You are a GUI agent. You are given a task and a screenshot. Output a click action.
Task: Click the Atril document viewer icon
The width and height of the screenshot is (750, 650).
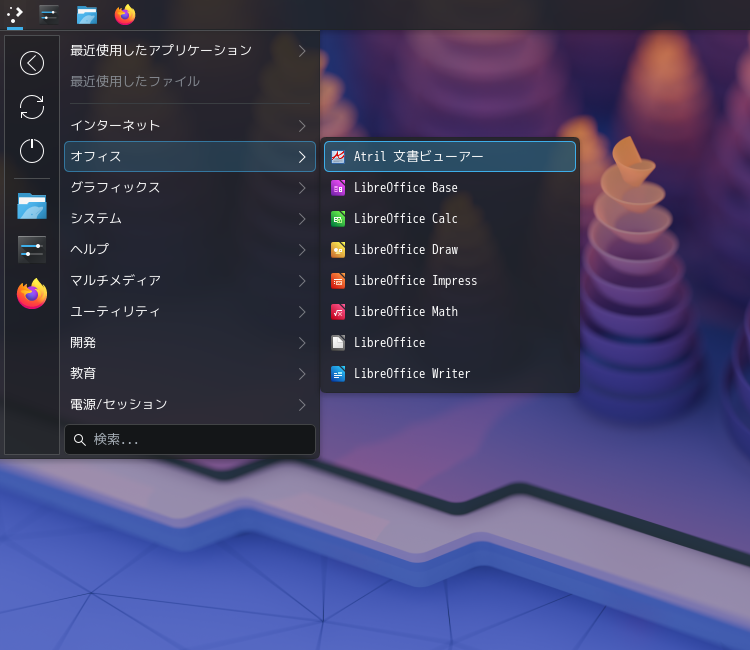tap(338, 156)
